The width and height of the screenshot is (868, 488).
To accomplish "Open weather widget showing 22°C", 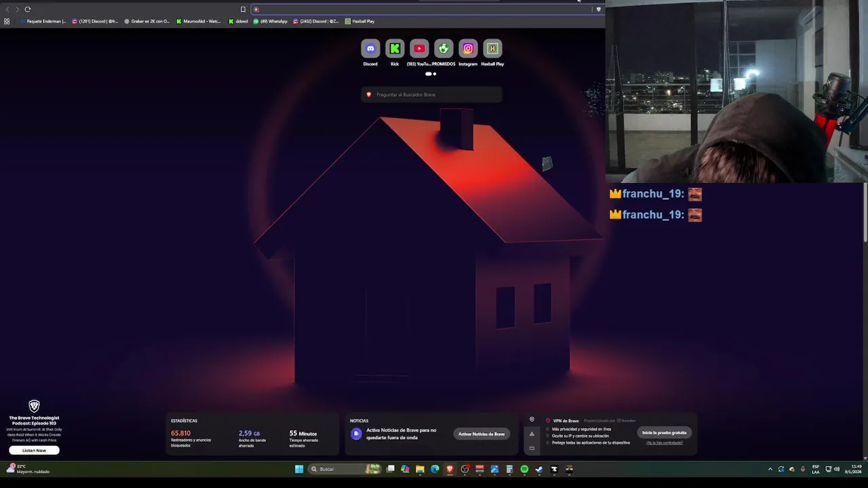I will 28,468.
